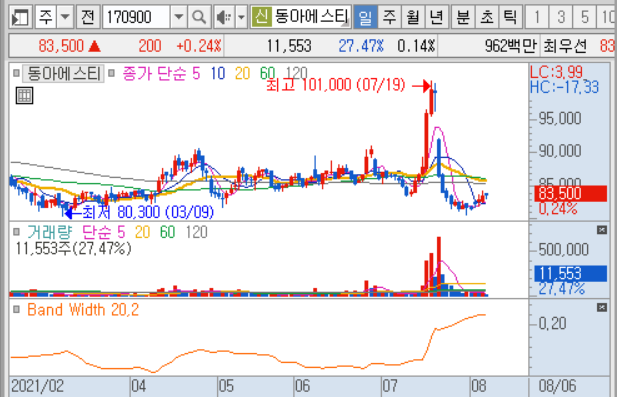Screen dimensions: 617x397
Task: Close the volume panel with its X icon
Action: (602, 230)
